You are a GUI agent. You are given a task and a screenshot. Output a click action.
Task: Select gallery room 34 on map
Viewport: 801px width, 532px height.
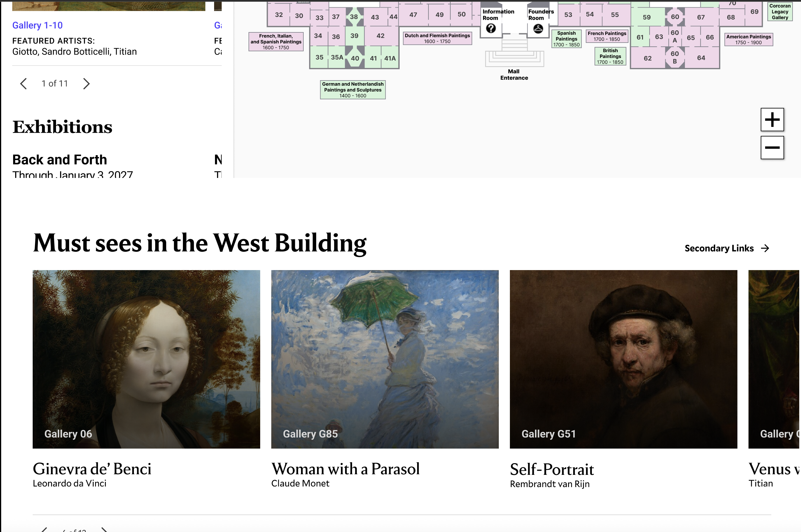coord(318,36)
